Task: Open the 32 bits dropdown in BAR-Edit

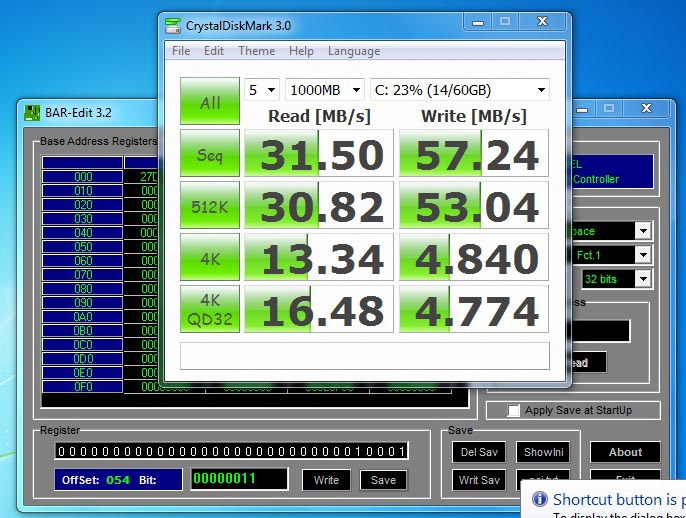Action: pos(616,279)
